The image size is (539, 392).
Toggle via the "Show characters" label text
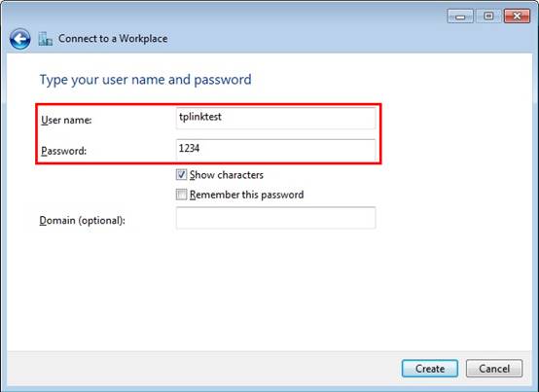[x=227, y=175]
